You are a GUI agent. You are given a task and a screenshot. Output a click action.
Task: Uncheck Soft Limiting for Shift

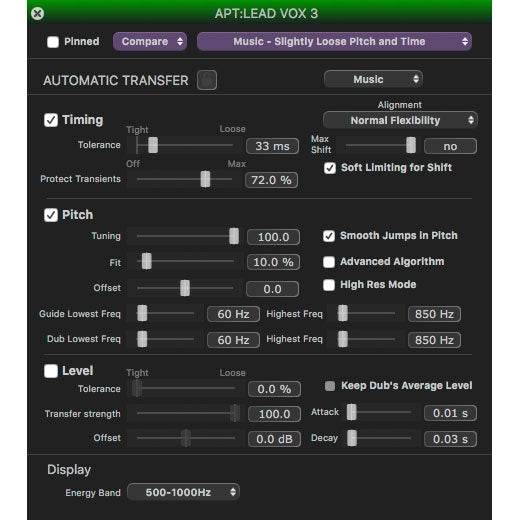(330, 168)
